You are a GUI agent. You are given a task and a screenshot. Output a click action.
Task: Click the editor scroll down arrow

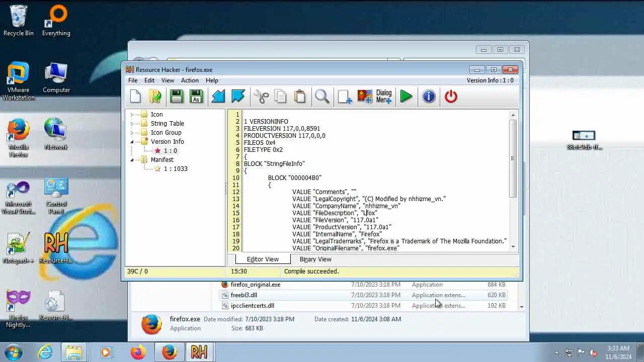point(513,246)
